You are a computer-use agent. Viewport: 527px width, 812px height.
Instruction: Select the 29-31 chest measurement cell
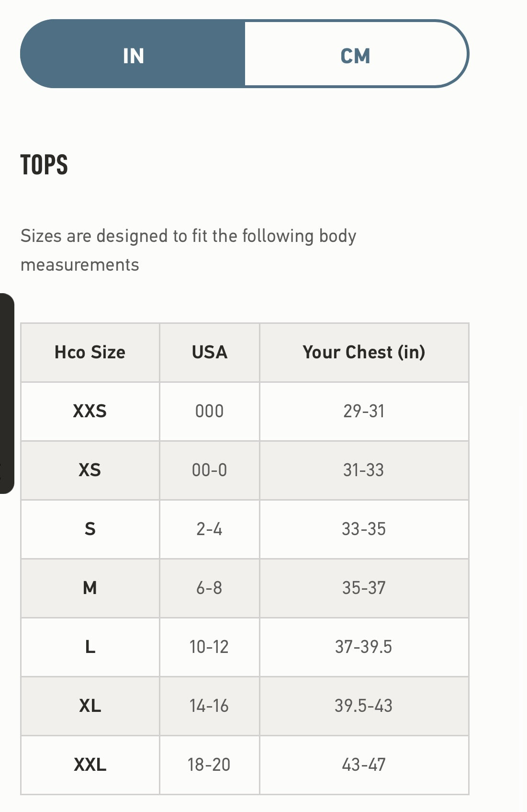[x=364, y=412]
